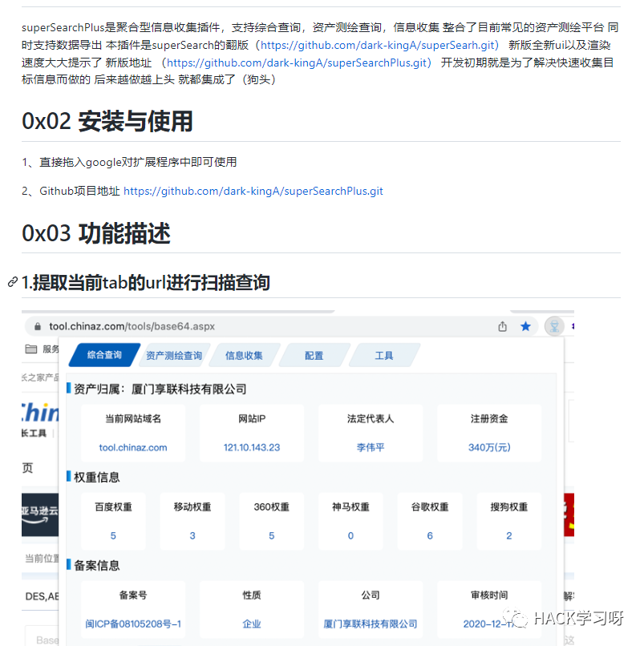Viewport: 644px width, 646px height.
Task: Open the 配置 tab
Action: click(x=314, y=355)
